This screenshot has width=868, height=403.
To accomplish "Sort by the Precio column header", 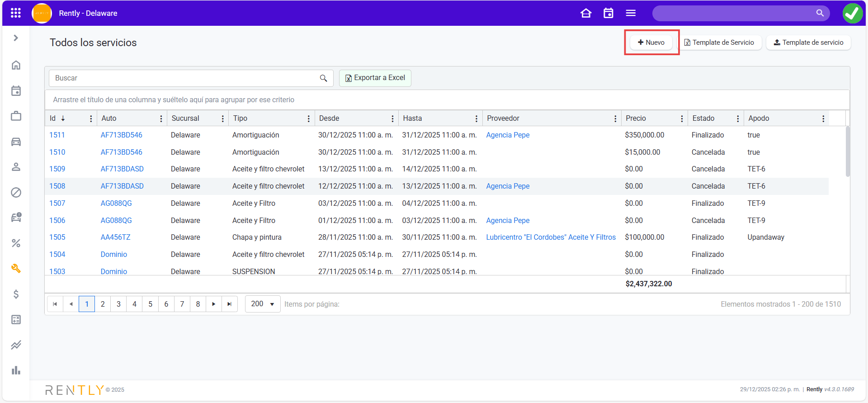I will [x=636, y=119].
